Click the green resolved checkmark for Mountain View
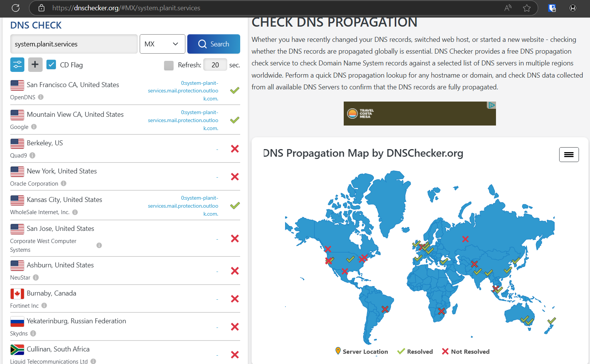The image size is (590, 364). [235, 120]
